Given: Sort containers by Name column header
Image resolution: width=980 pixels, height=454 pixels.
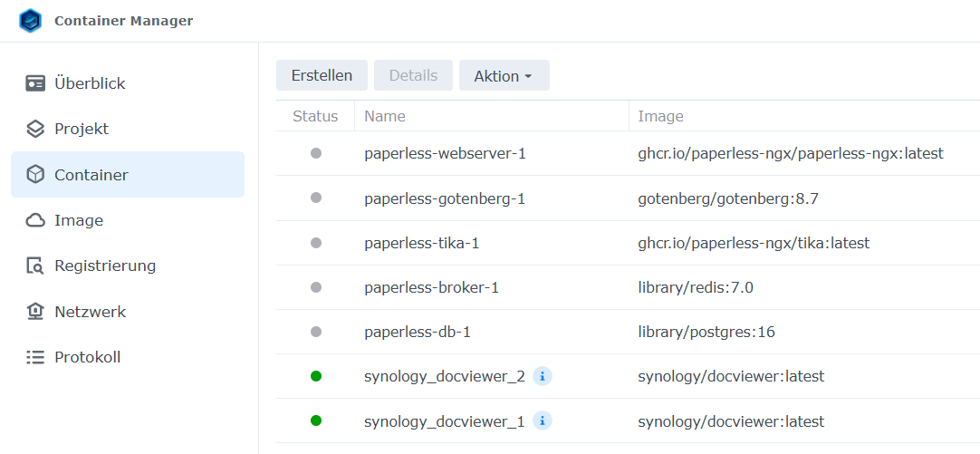Looking at the screenshot, I should [x=385, y=116].
